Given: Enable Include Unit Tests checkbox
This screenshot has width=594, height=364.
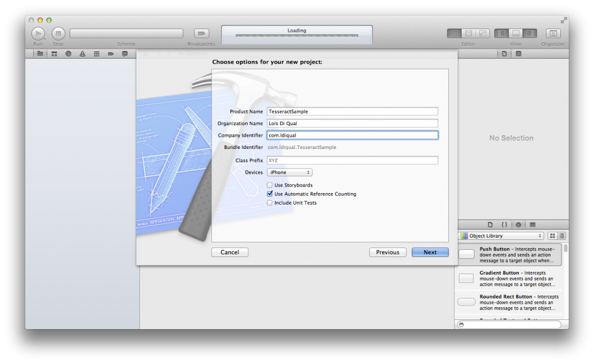Looking at the screenshot, I should coord(270,203).
